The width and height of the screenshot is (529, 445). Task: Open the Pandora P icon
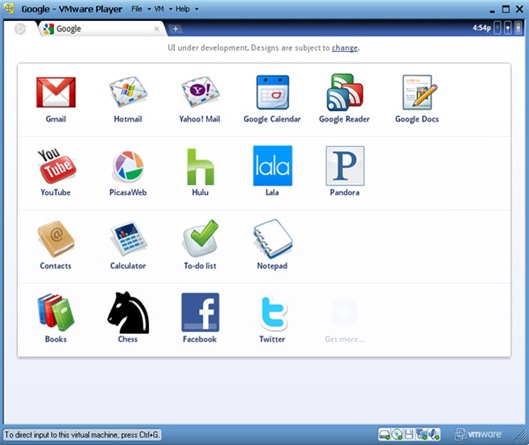click(345, 166)
